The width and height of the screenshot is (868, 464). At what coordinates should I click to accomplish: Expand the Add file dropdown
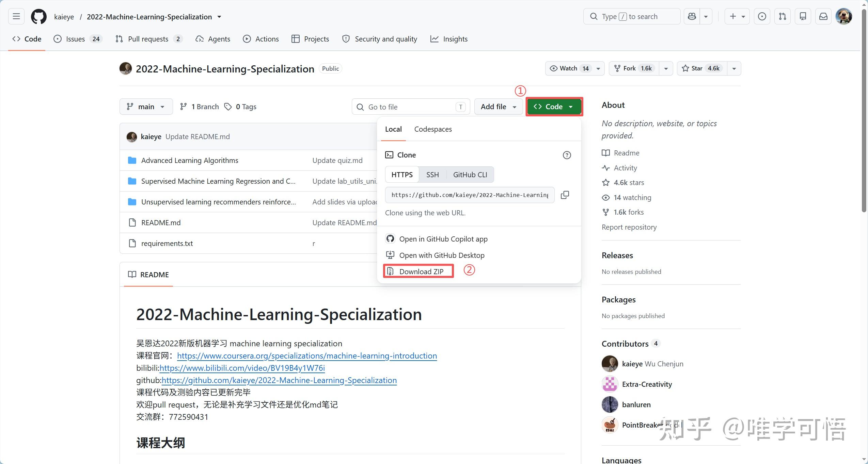coord(499,107)
